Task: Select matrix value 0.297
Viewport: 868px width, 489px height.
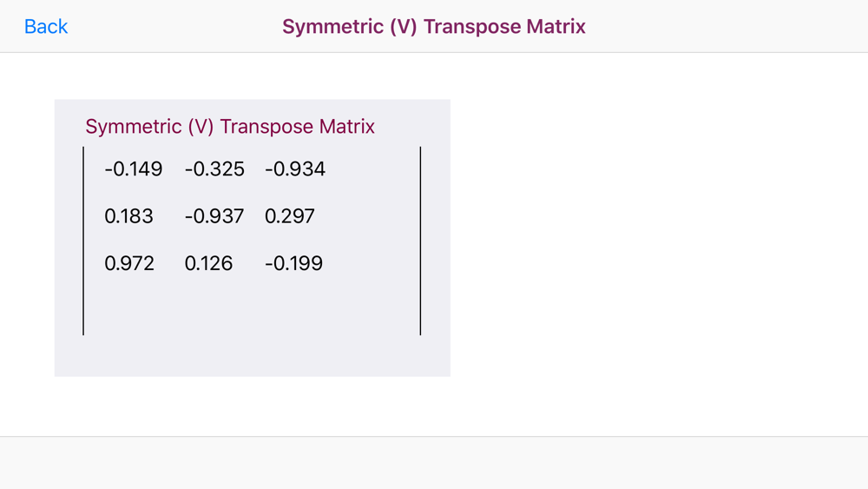Action: [290, 216]
